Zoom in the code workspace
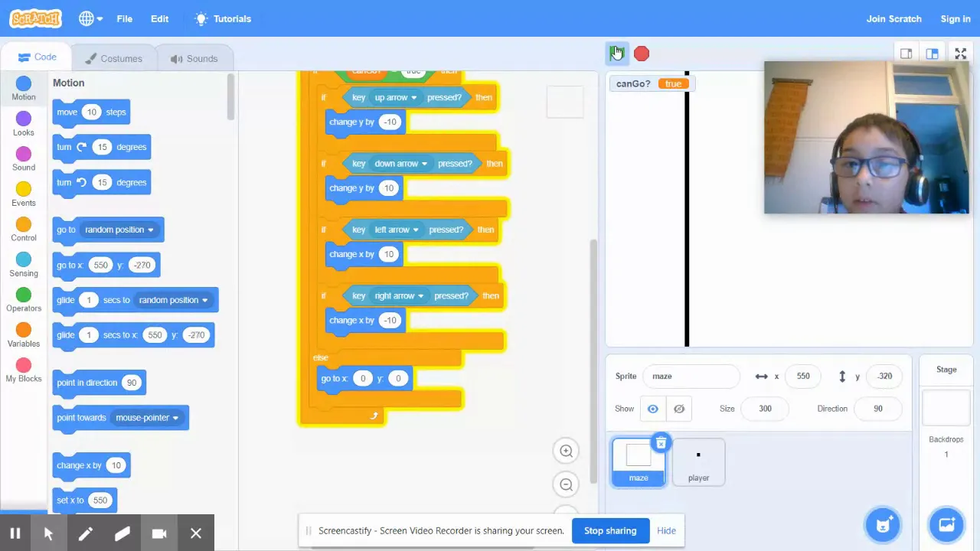This screenshot has height=551, width=980. pos(567,452)
